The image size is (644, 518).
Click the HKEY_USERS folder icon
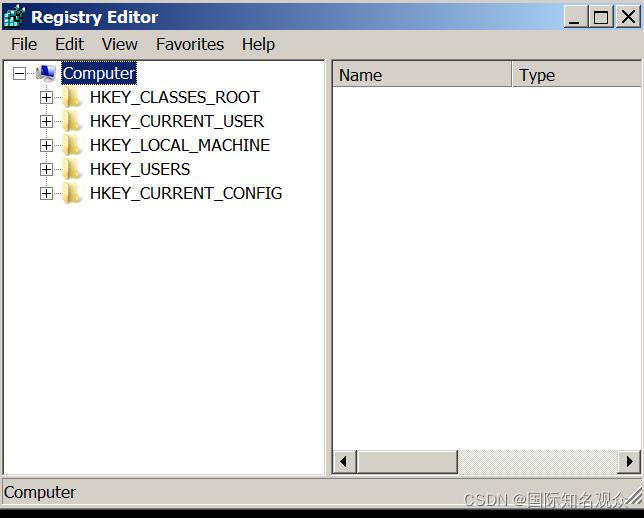coord(72,169)
